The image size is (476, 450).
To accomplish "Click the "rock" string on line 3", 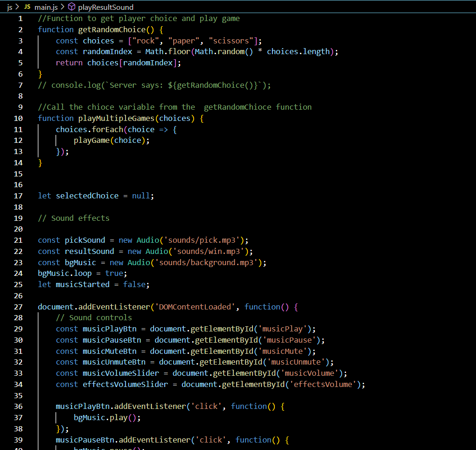I will (x=146, y=41).
